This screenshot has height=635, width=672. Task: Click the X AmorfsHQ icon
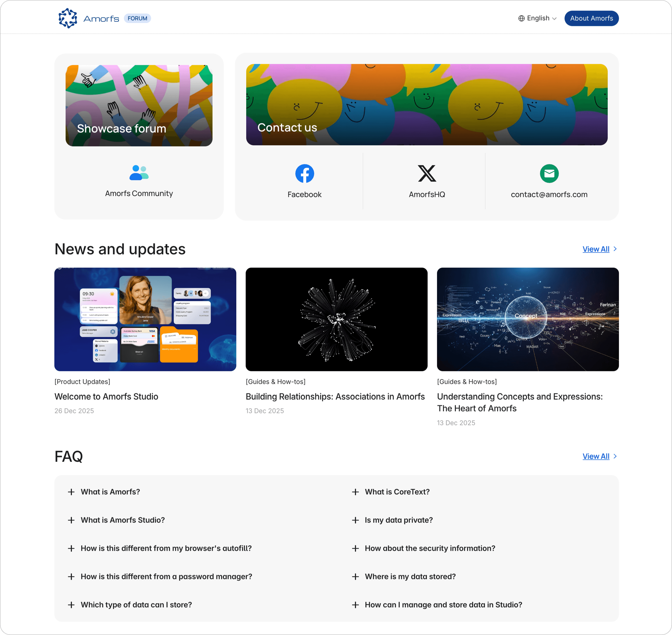point(427,174)
